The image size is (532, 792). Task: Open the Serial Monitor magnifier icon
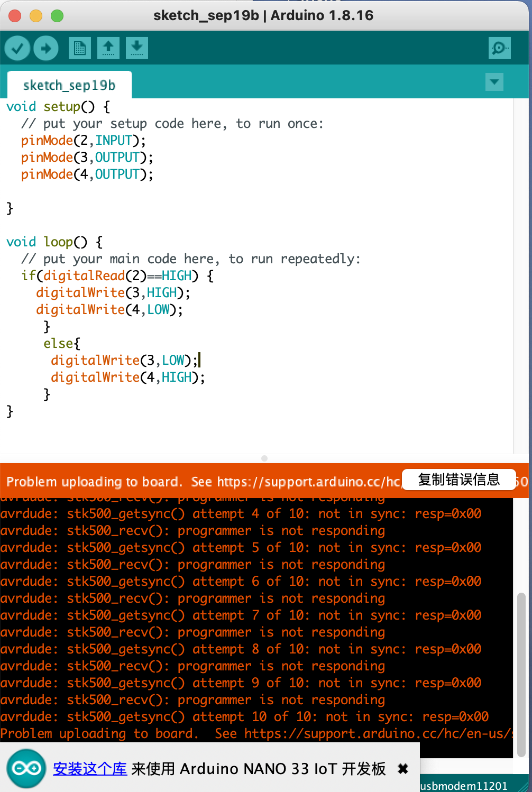[500, 48]
